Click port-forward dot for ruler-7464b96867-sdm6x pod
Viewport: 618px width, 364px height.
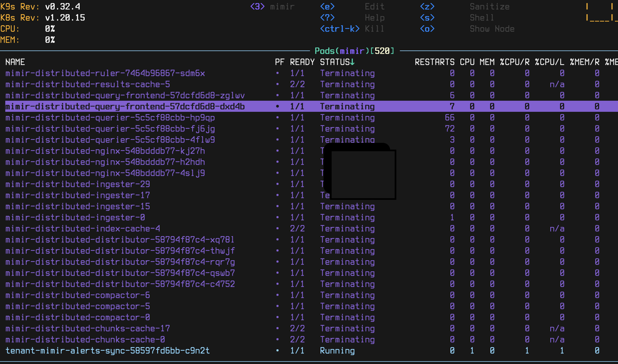(x=277, y=73)
